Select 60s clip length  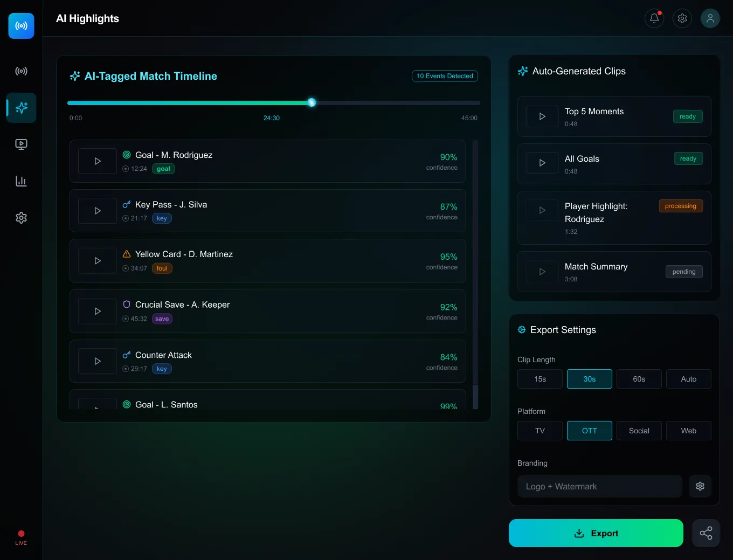click(639, 379)
